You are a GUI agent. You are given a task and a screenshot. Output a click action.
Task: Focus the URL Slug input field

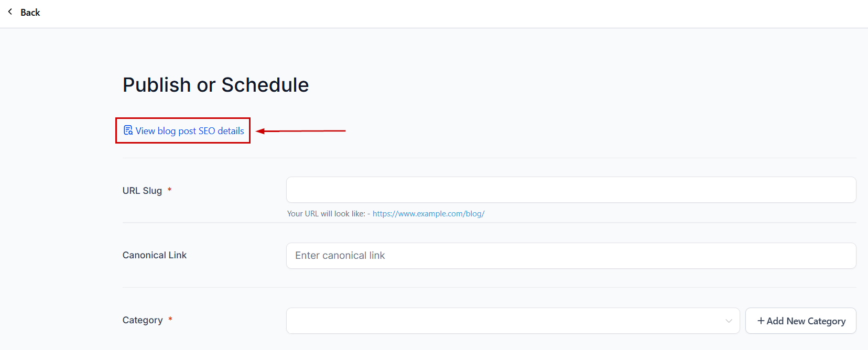click(x=571, y=190)
